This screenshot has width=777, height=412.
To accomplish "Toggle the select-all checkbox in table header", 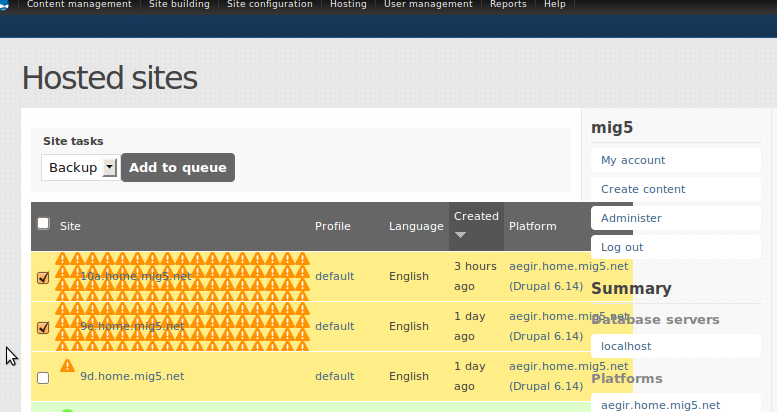I will pyautogui.click(x=43, y=224).
